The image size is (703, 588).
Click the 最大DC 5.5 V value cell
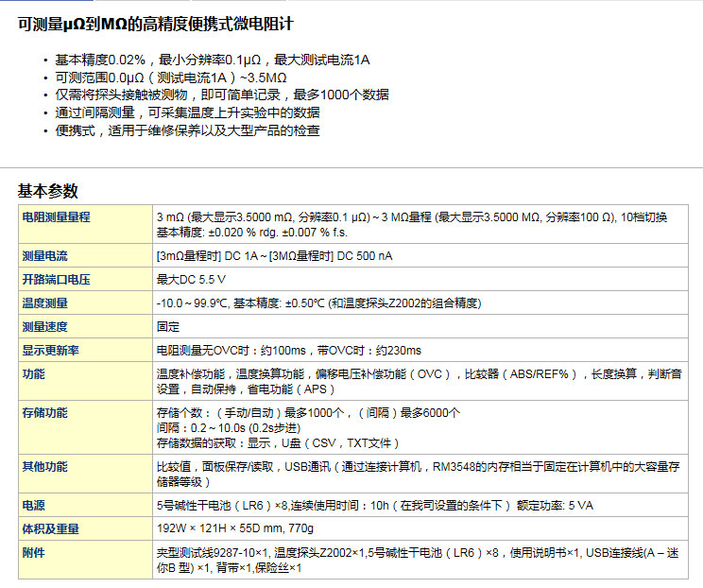click(192, 280)
